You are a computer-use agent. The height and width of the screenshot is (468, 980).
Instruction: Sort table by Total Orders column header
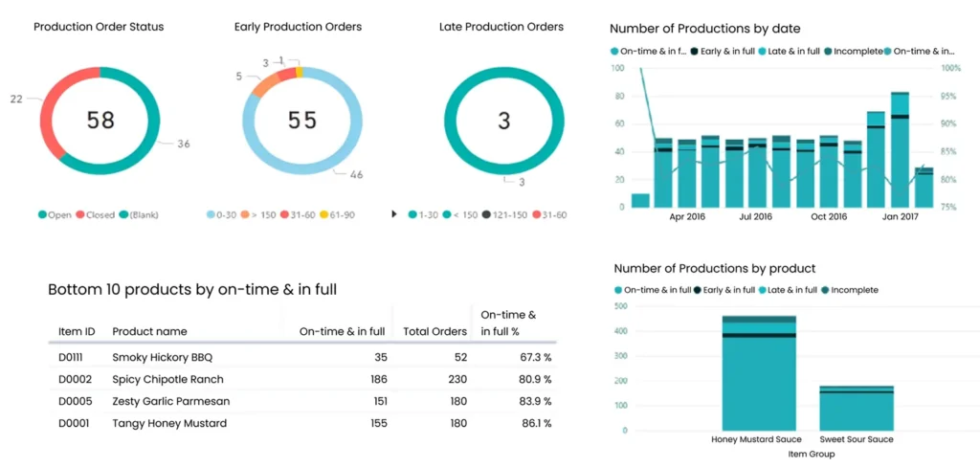click(x=434, y=331)
